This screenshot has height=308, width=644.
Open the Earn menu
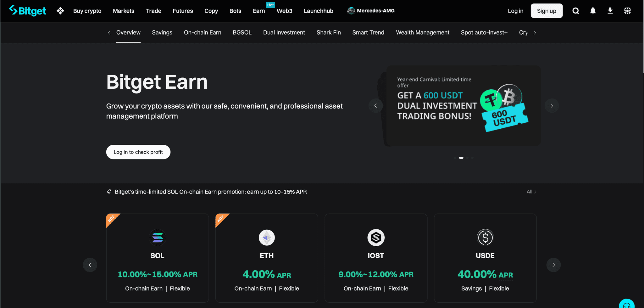point(259,11)
